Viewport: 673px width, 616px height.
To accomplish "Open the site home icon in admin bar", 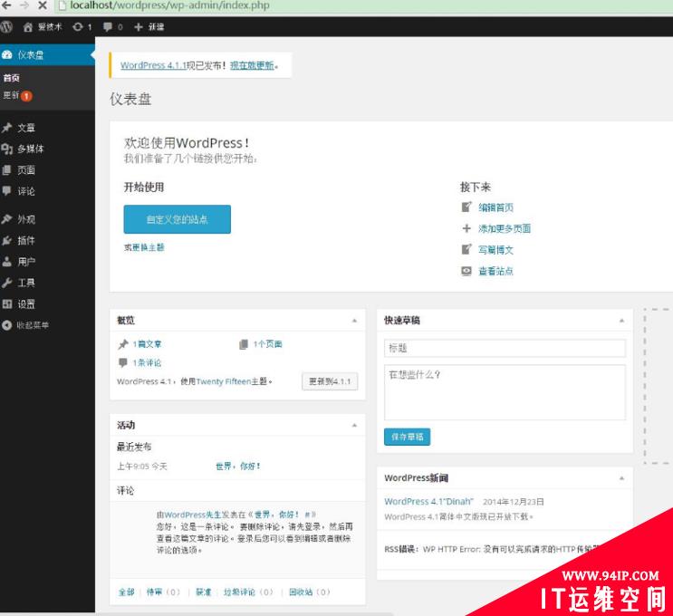I will [x=28, y=27].
